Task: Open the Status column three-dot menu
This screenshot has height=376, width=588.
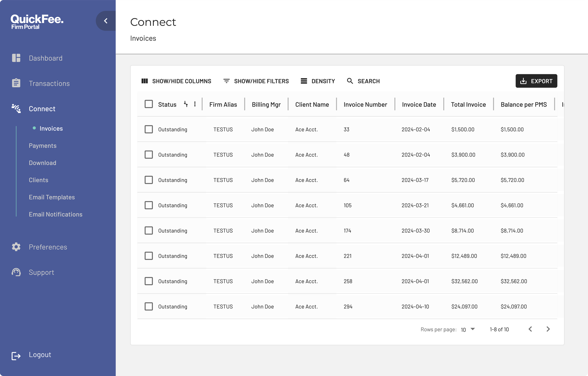Action: [195, 104]
